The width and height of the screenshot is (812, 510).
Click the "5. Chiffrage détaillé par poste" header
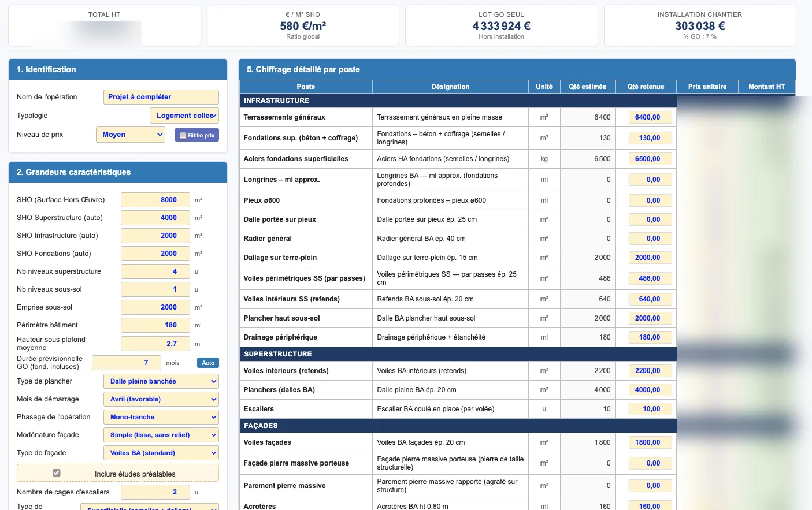coord(517,69)
